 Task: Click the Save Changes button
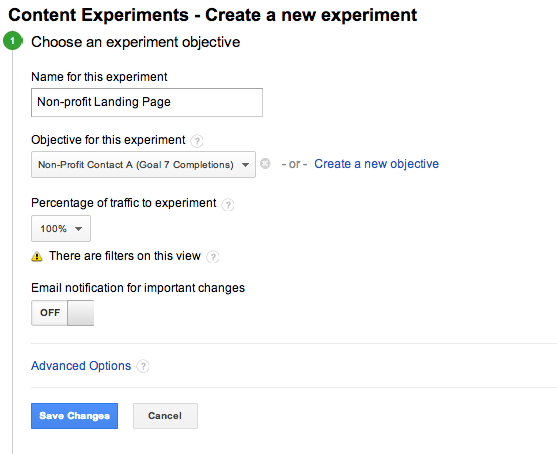coord(74,416)
